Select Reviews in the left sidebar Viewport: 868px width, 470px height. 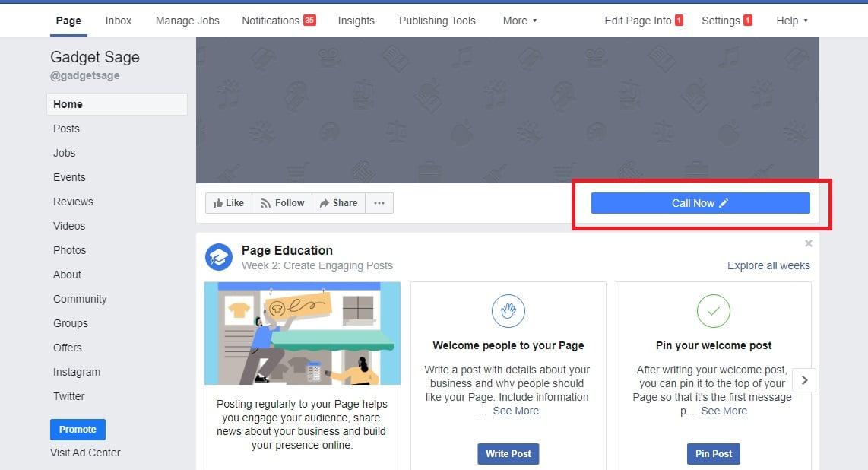point(73,202)
